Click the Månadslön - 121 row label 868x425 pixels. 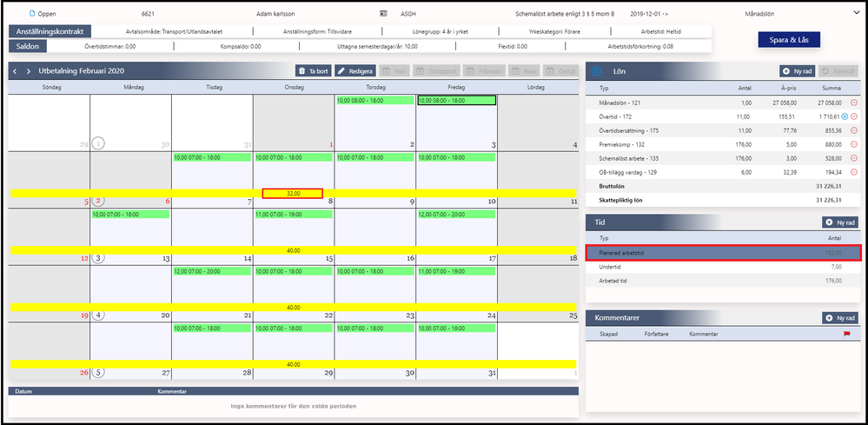(x=621, y=103)
